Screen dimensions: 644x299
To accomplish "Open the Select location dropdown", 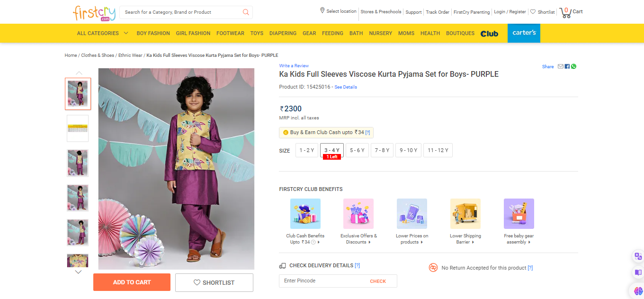I will click(x=338, y=11).
